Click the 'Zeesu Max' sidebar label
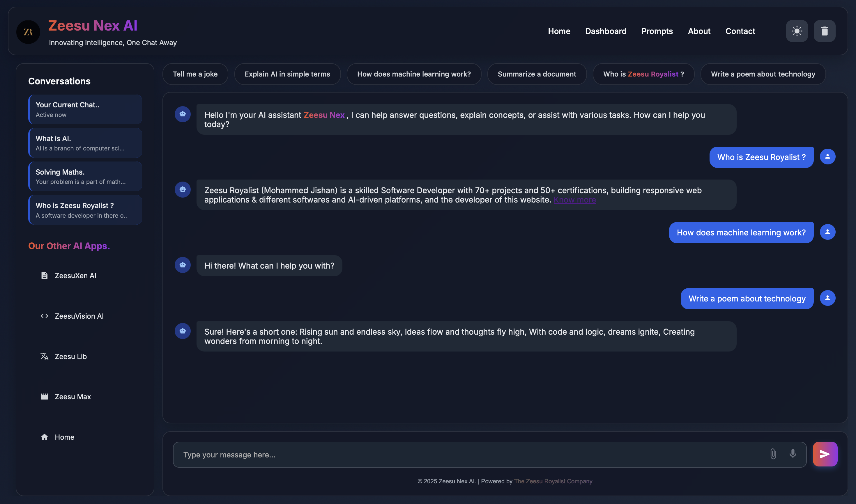 tap(73, 397)
